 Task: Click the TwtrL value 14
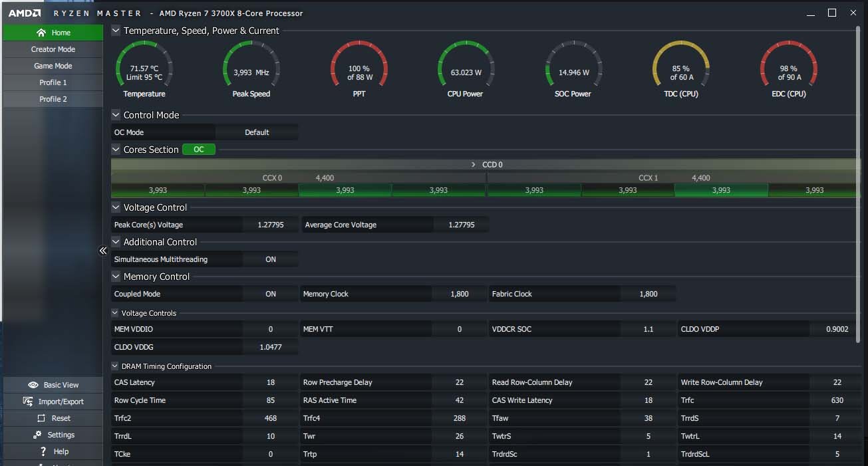click(x=837, y=436)
